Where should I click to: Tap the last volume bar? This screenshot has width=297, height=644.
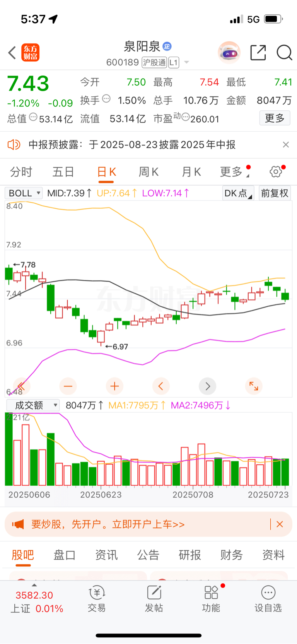(285, 472)
